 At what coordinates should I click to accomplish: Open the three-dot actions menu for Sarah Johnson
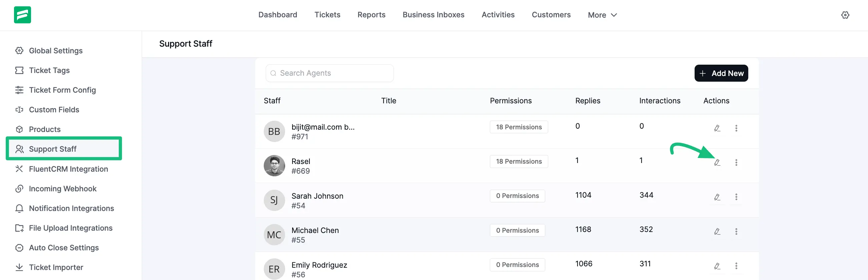(737, 197)
